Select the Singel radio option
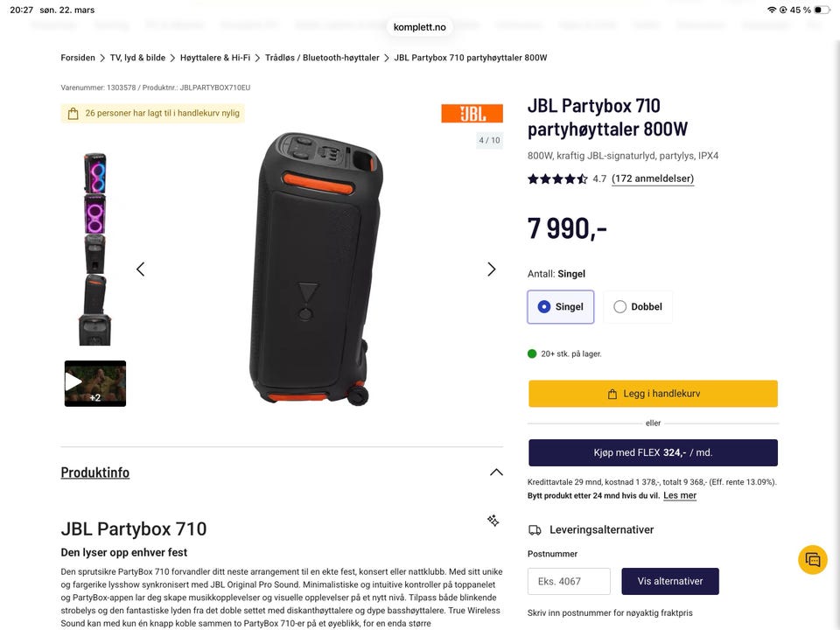Viewport: 840px width, 630px height. [x=561, y=307]
